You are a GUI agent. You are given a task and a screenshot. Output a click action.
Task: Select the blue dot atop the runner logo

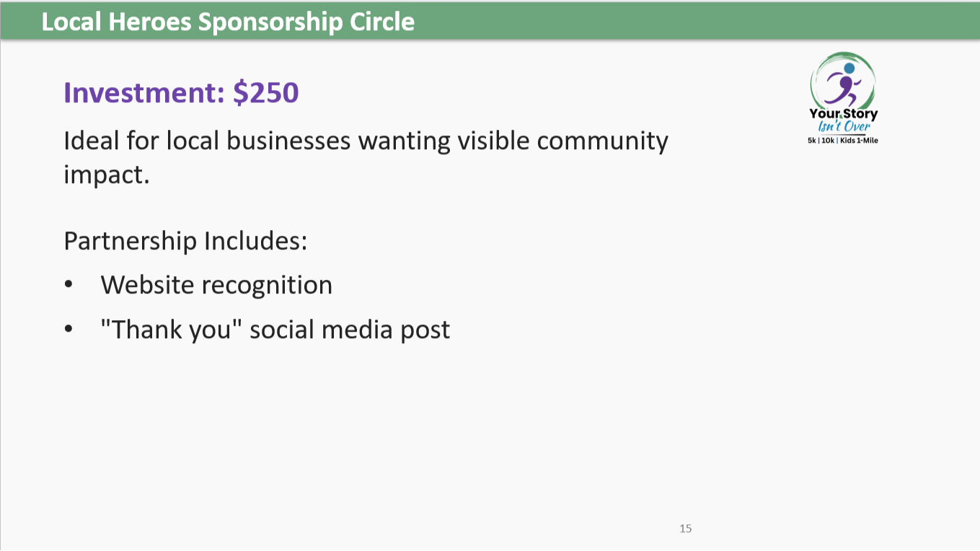pos(849,69)
